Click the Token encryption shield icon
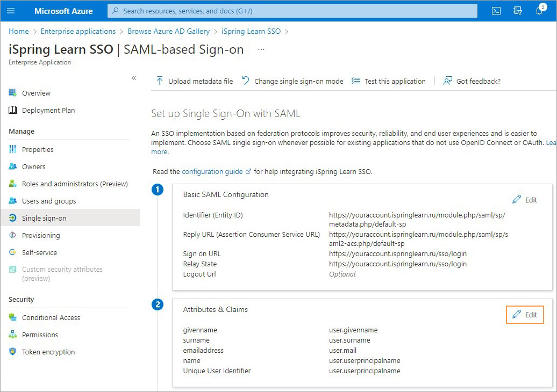 point(12,351)
